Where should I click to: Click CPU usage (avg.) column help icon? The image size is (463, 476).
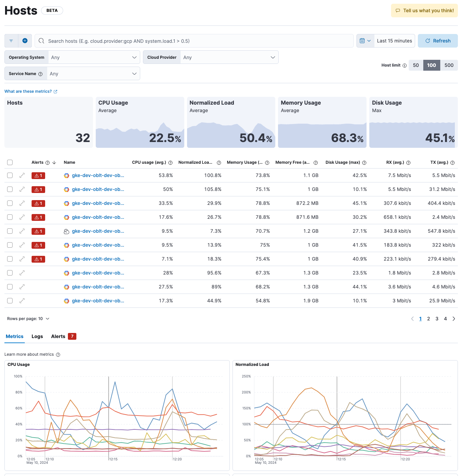[170, 163]
